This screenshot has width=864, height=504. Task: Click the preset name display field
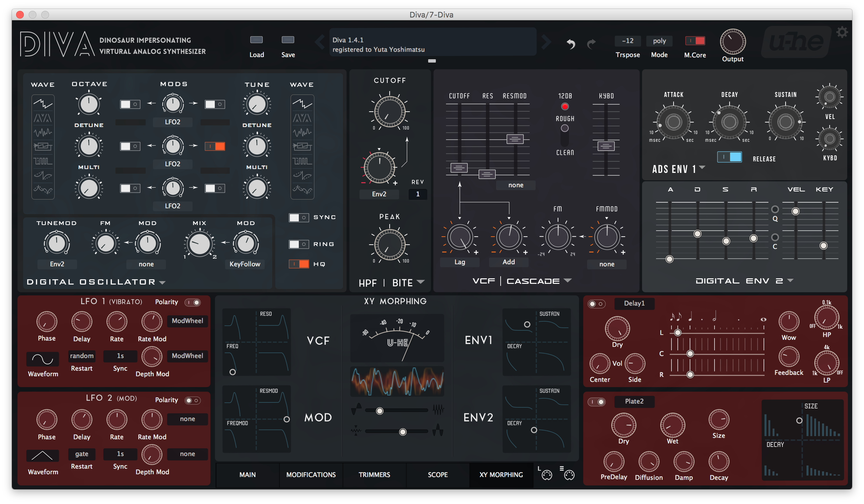pos(432,42)
